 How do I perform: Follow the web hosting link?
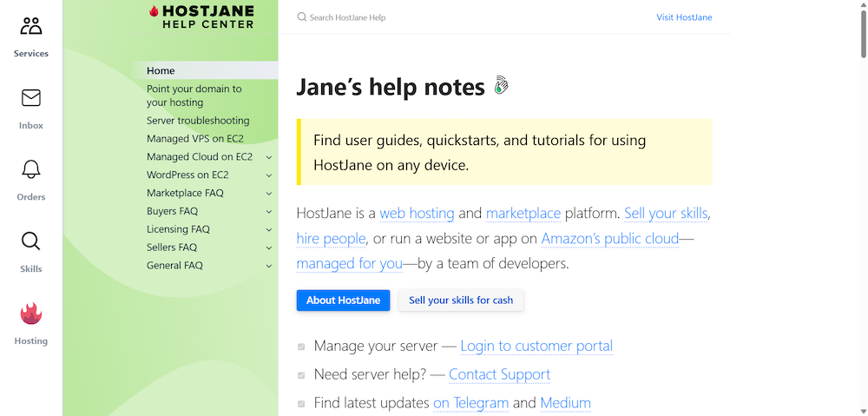coord(417,214)
